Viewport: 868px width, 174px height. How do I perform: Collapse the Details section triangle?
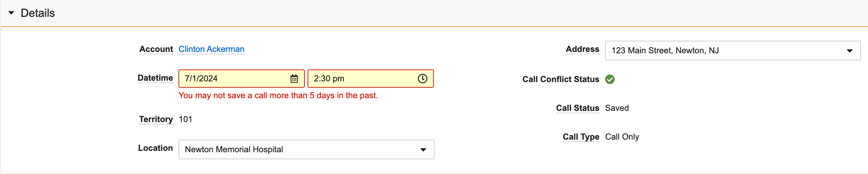pos(11,13)
